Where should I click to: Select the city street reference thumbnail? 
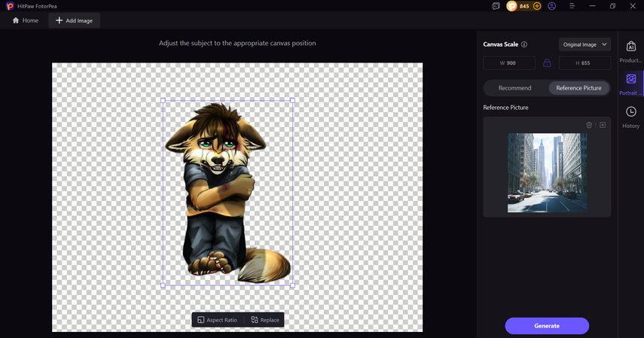coord(547,172)
